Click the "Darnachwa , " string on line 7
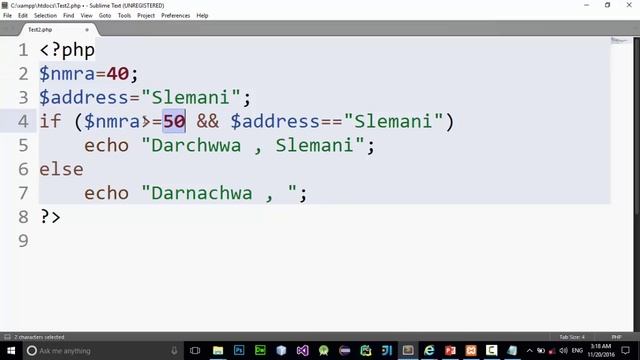This screenshot has width=640, height=360. [219, 193]
